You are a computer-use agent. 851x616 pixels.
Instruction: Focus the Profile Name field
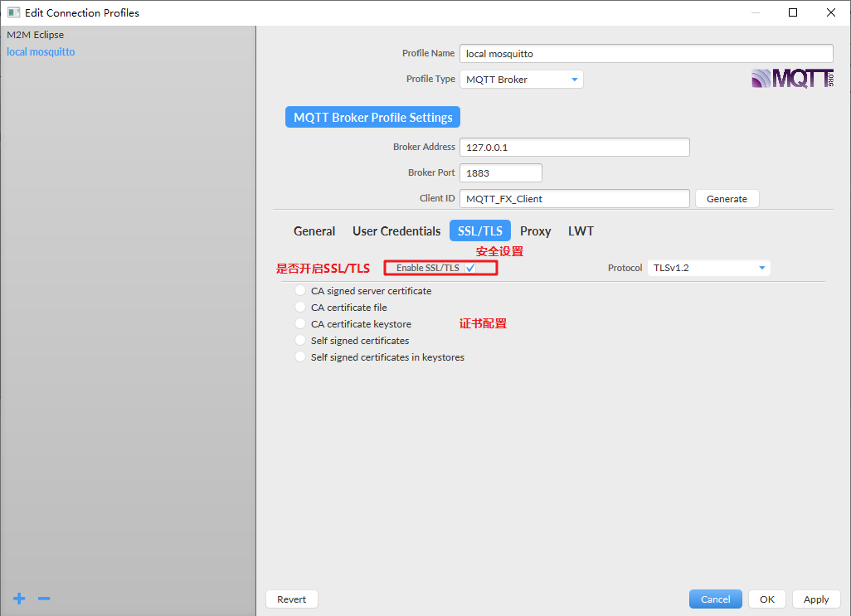(646, 54)
